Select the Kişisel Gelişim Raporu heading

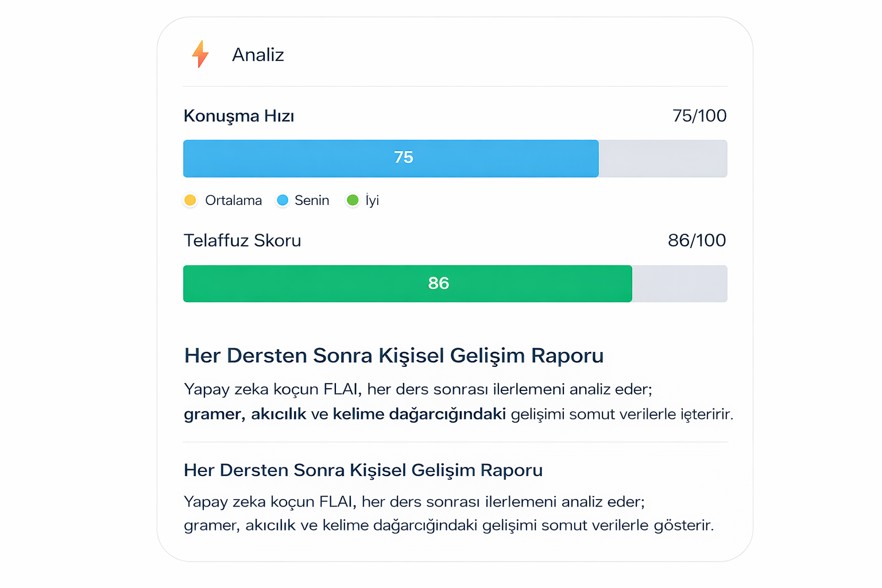393,355
